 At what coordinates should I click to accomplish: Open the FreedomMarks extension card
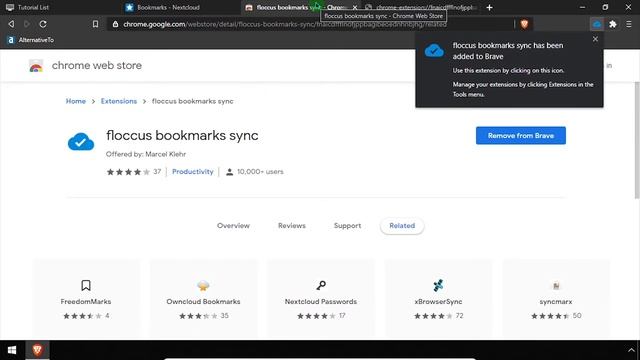pyautogui.click(x=86, y=299)
